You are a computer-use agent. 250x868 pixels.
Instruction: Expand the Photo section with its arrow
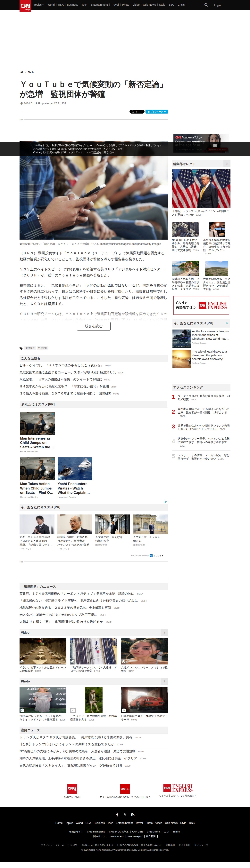(164, 681)
